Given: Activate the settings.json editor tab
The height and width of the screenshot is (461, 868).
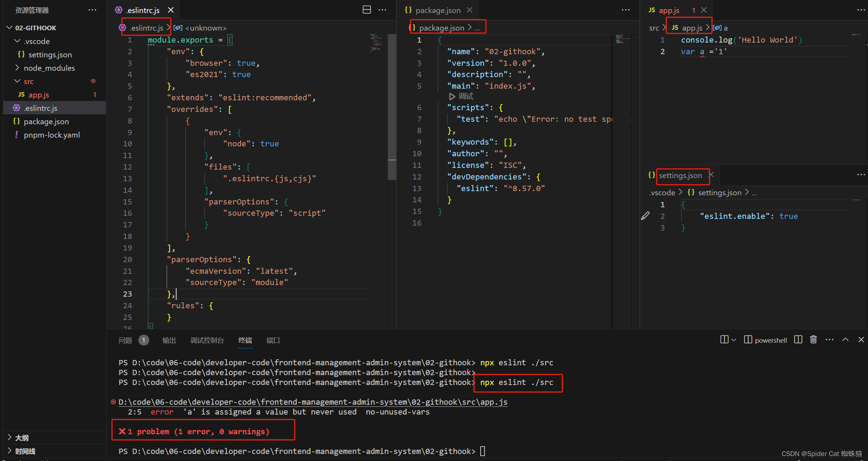Looking at the screenshot, I should click(x=680, y=175).
